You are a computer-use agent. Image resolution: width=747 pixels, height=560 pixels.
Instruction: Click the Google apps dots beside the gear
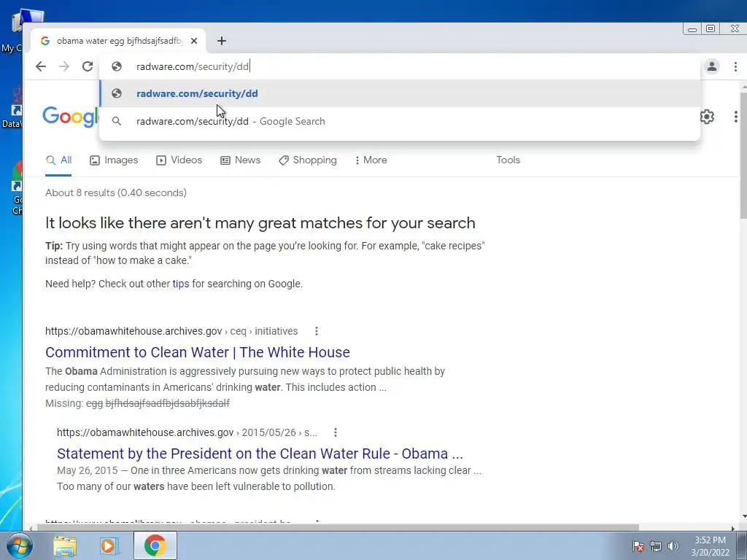(x=736, y=117)
